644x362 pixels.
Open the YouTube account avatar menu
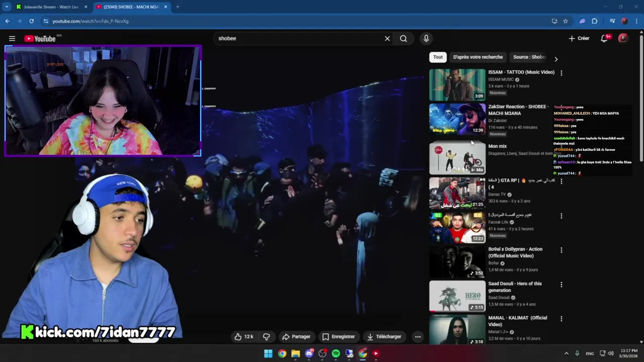[x=623, y=38]
